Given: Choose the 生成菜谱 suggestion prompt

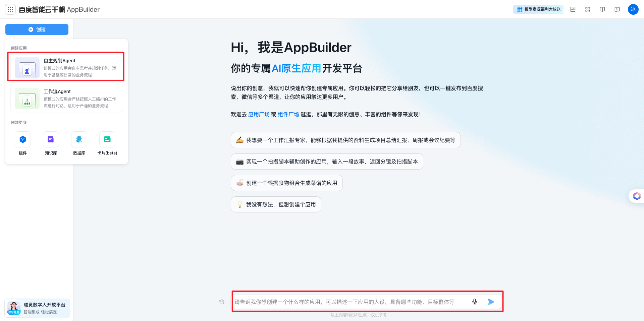Looking at the screenshot, I should [286, 183].
